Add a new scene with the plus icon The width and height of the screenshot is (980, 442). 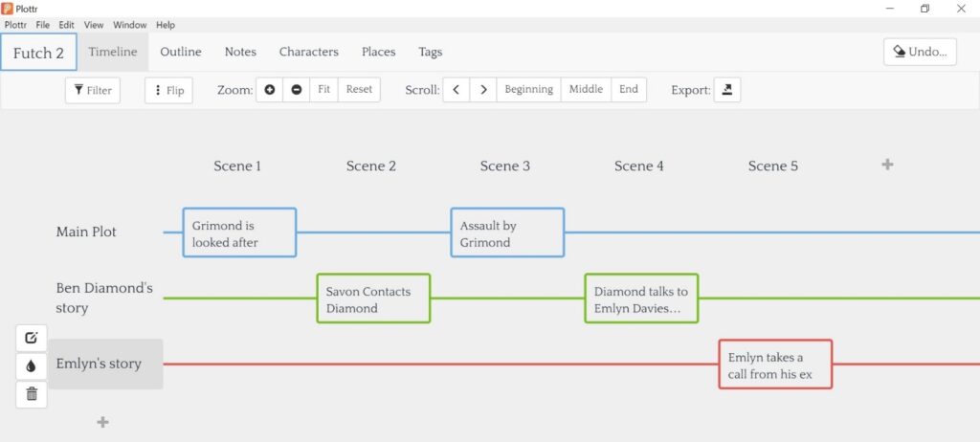point(887,165)
